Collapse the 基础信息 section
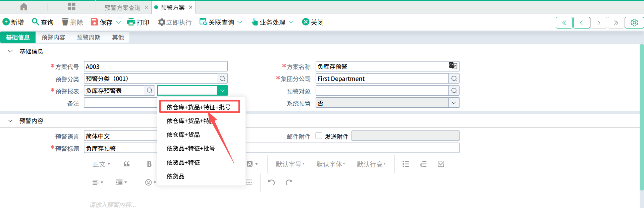Image resolution: width=644 pixels, height=208 pixels. (x=10, y=51)
